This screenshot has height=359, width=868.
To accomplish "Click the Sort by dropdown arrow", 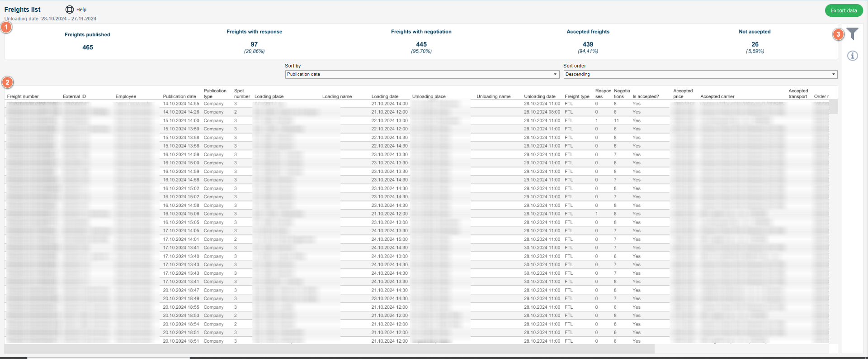I will point(555,74).
